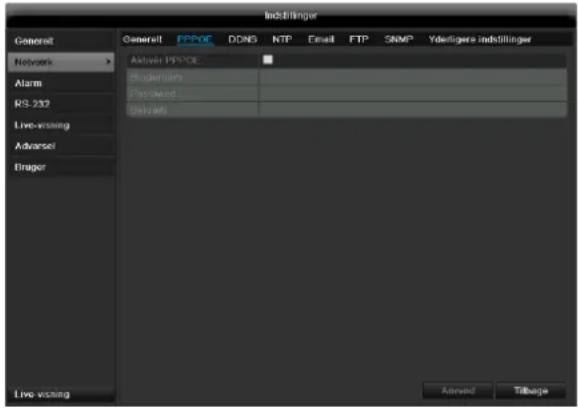Select the FTP tab
This screenshot has width=578, height=409.
[x=359, y=39]
